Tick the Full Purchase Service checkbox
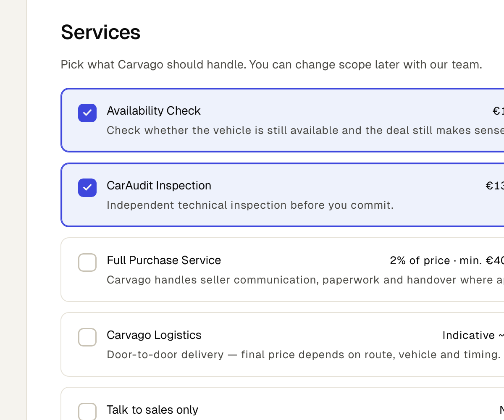This screenshot has width=504, height=420. pyautogui.click(x=87, y=262)
